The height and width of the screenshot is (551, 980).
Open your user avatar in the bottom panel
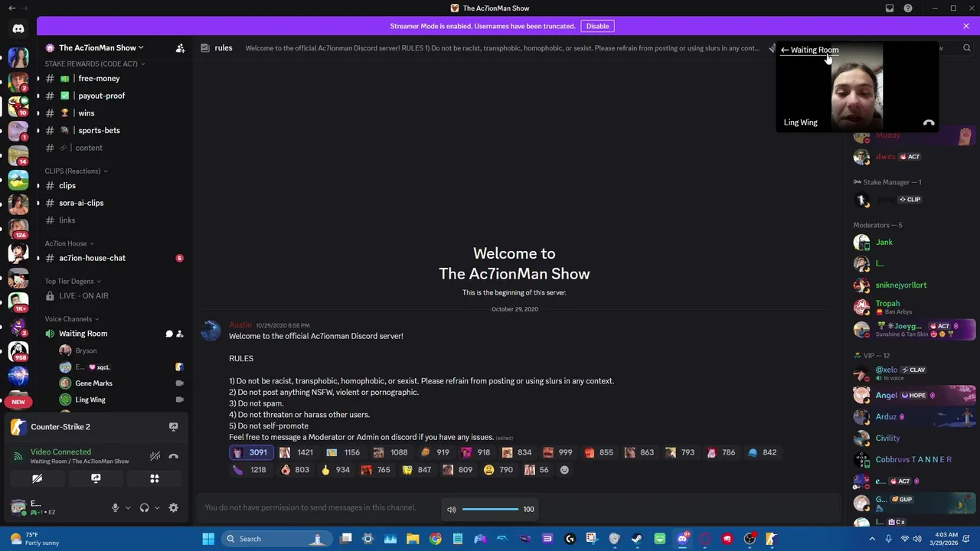click(x=18, y=507)
